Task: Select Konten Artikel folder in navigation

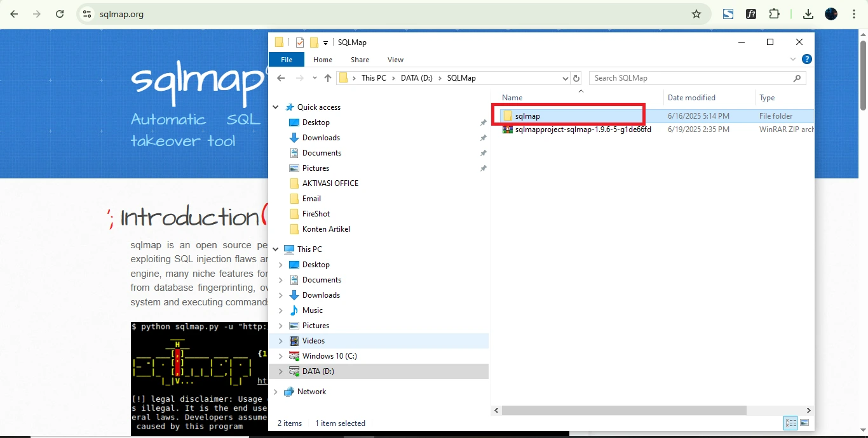Action: (326, 229)
